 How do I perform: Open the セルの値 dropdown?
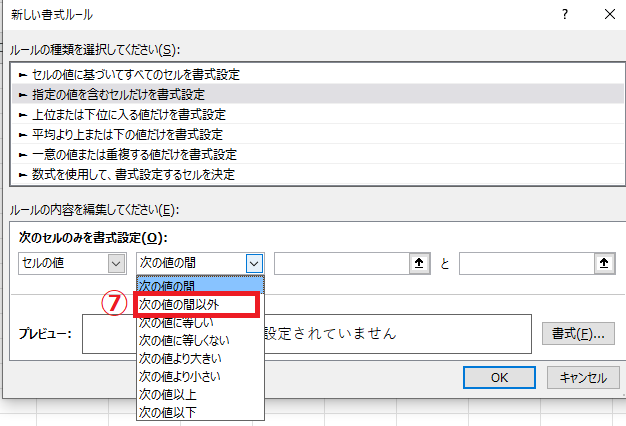pos(72,263)
